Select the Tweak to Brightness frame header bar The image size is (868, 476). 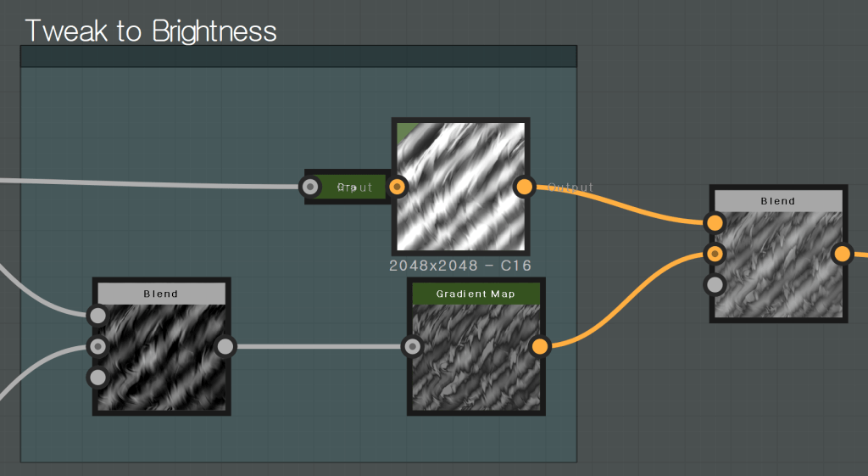tap(298, 57)
